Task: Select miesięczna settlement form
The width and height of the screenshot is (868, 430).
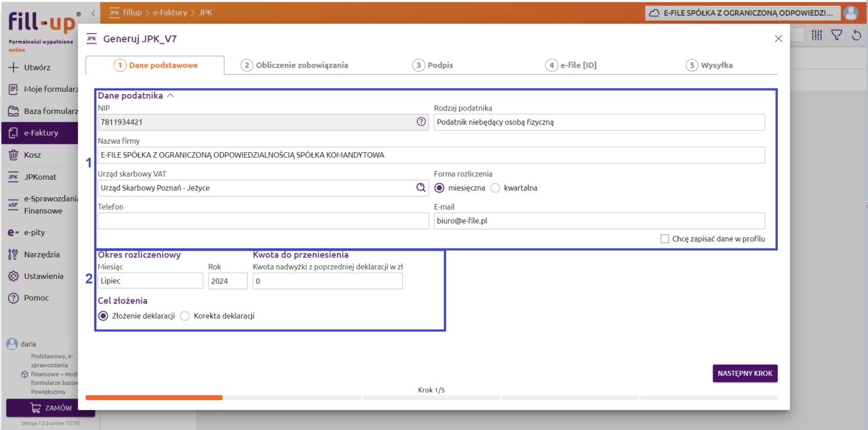Action: (x=438, y=188)
